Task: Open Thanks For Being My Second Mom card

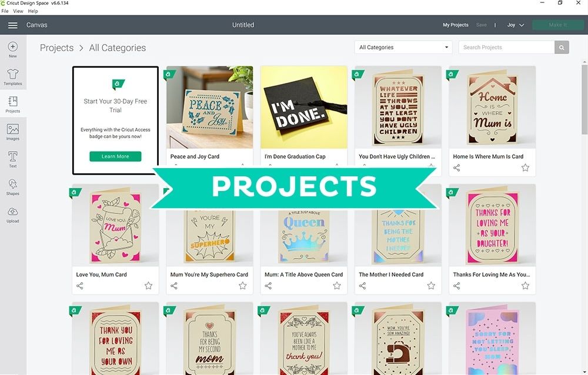Action: (x=210, y=339)
